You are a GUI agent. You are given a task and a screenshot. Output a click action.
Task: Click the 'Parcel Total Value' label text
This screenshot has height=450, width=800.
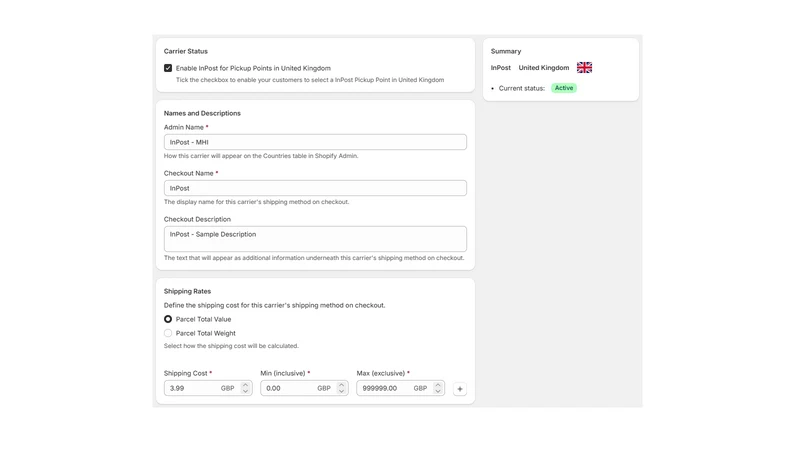[204, 319]
